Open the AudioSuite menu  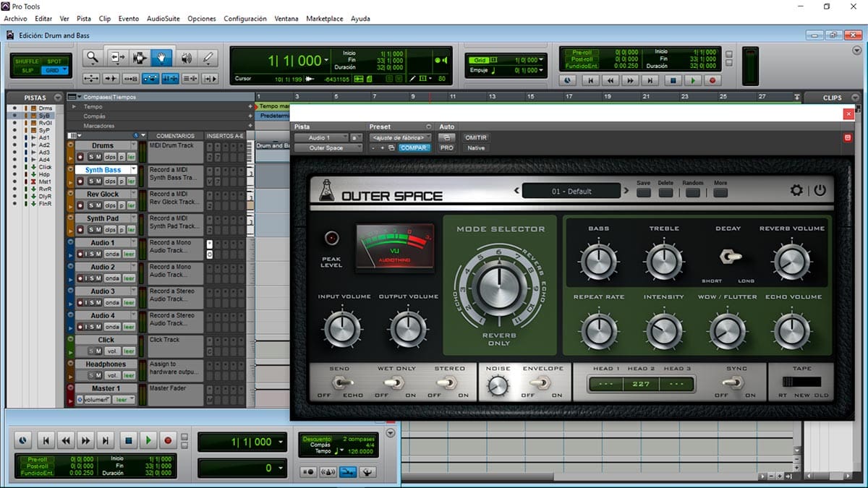tap(163, 18)
